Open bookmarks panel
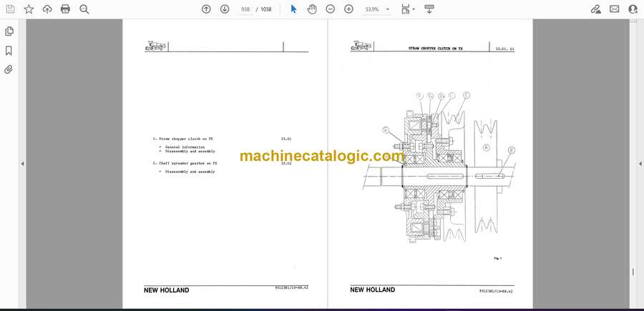Image resolution: width=644 pixels, height=311 pixels. [9, 51]
